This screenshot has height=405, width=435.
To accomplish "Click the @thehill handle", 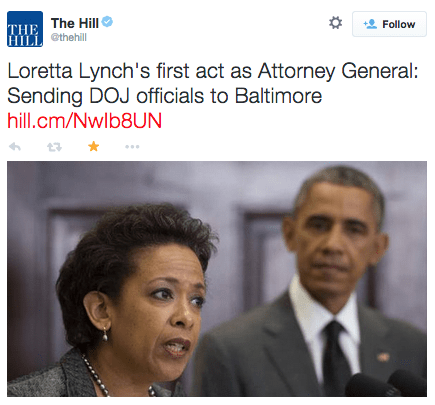I will point(68,38).
